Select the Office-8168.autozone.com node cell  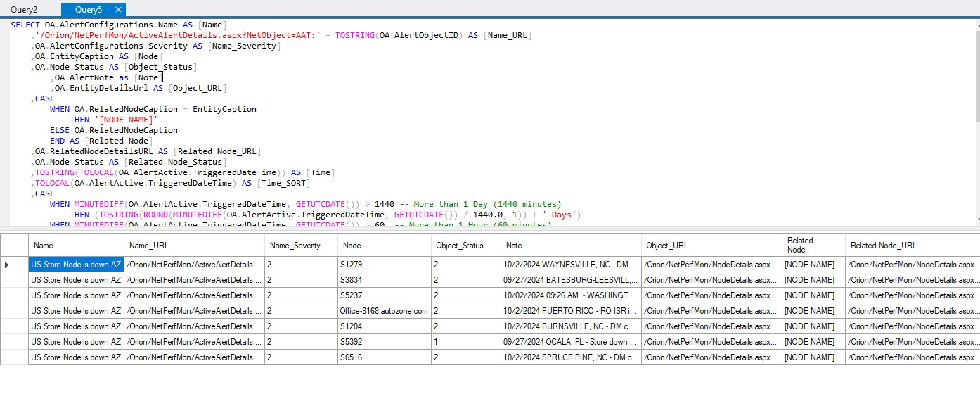coord(384,311)
